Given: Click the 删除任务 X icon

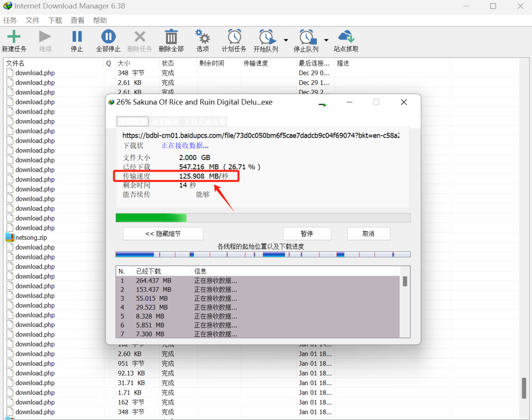Looking at the screenshot, I should click(140, 36).
